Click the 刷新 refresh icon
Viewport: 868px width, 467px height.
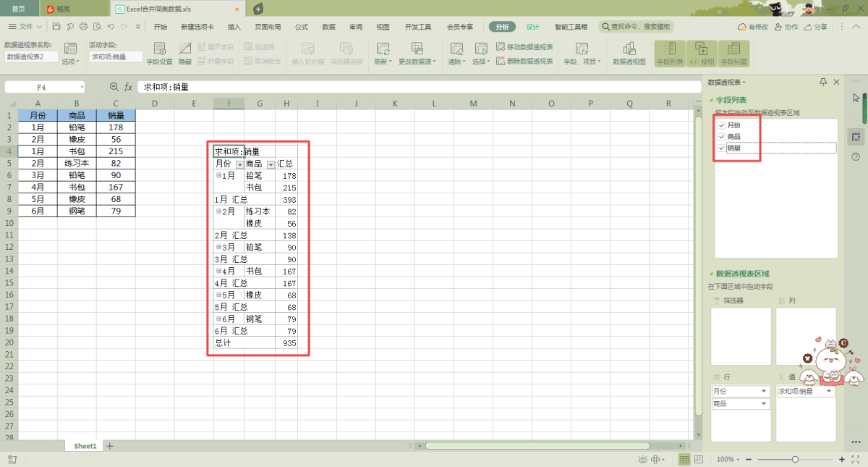click(383, 49)
